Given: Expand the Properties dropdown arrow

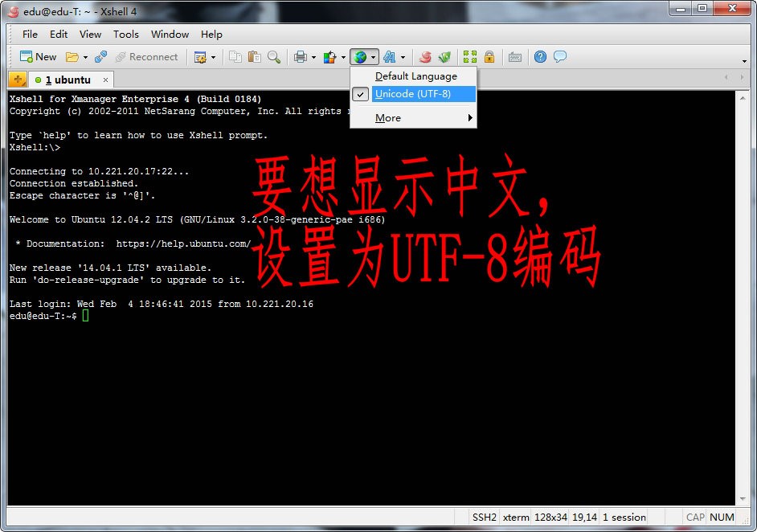Looking at the screenshot, I should tap(213, 57).
